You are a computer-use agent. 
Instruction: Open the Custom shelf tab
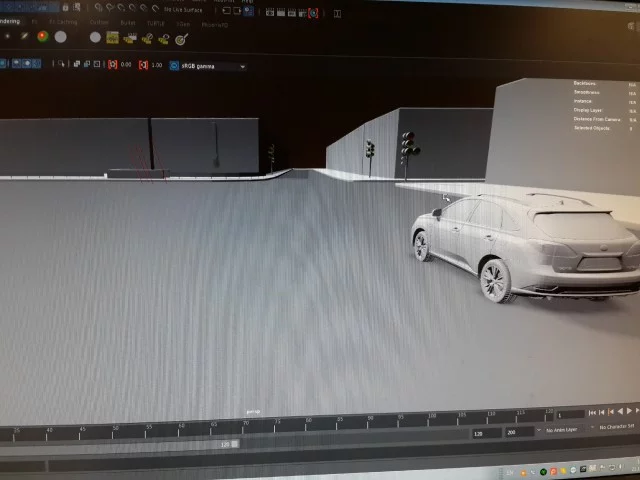99,22
